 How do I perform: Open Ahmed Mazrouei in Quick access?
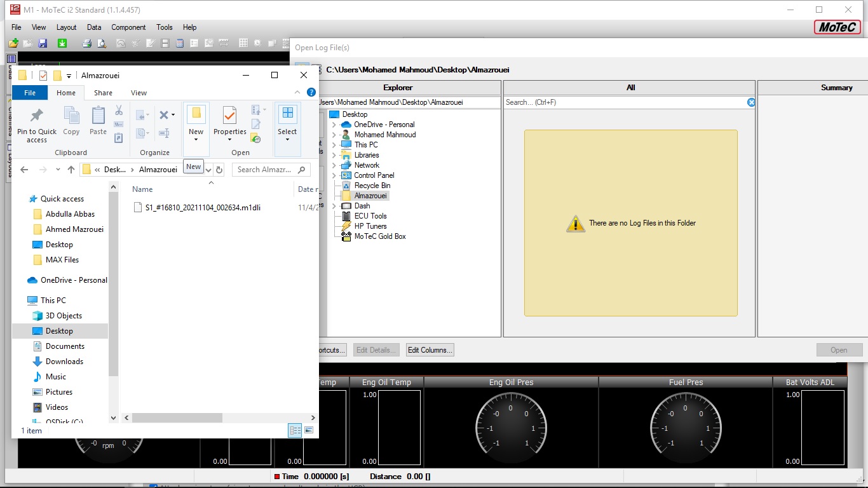coord(74,229)
